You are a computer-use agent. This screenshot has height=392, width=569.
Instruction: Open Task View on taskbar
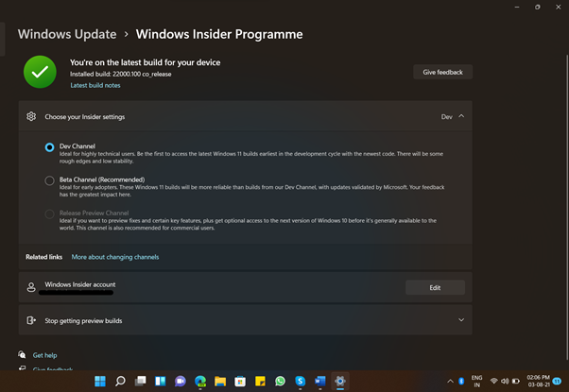(x=140, y=381)
